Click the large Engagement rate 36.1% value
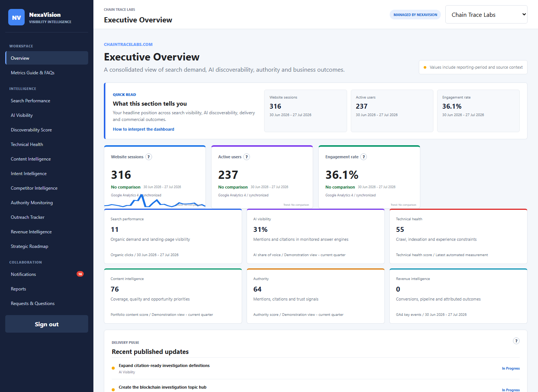 [x=342, y=175]
